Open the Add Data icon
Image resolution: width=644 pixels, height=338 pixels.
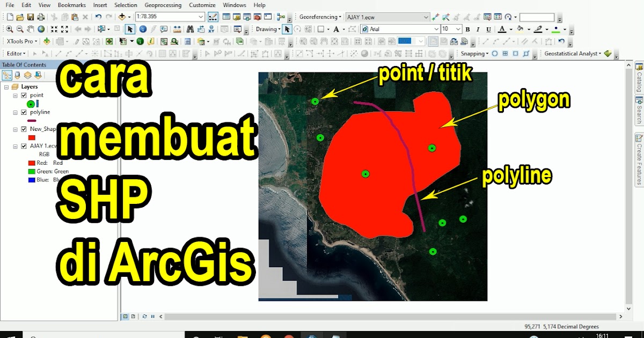coord(123,17)
